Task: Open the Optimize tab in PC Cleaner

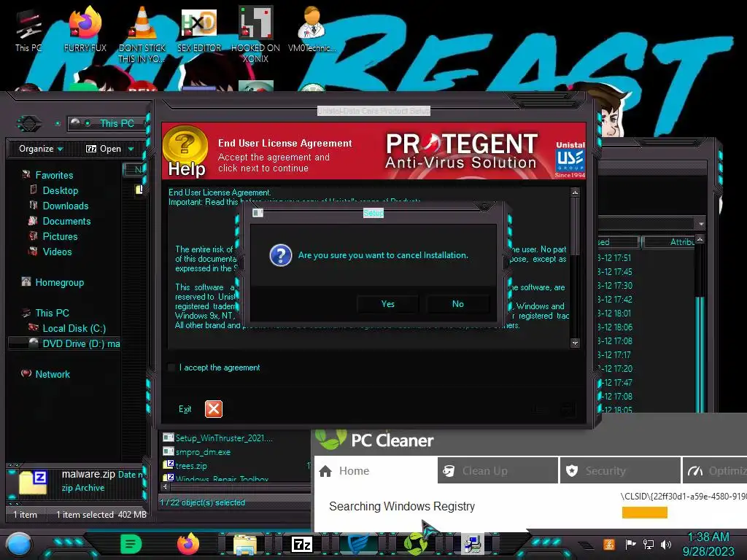Action: (715, 470)
